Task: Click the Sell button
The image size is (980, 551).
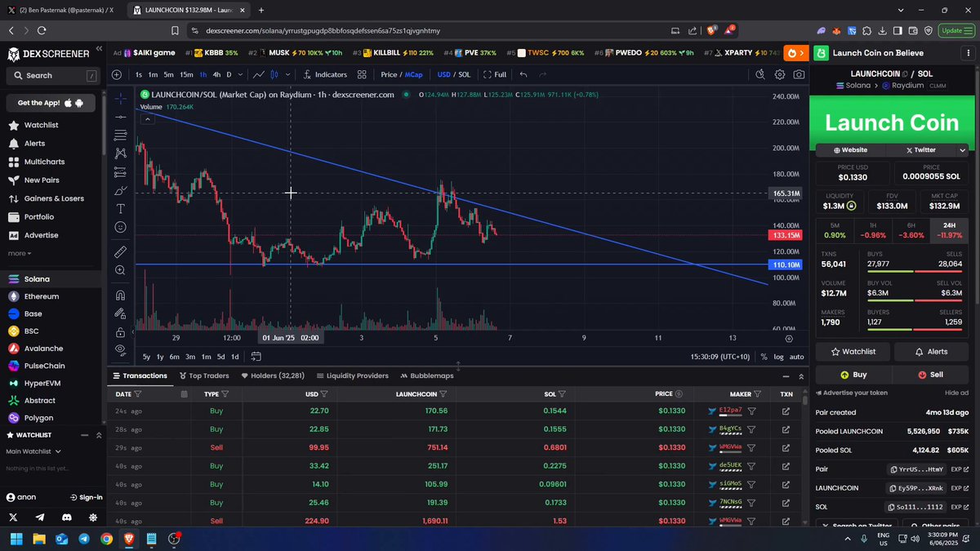Action: click(930, 375)
